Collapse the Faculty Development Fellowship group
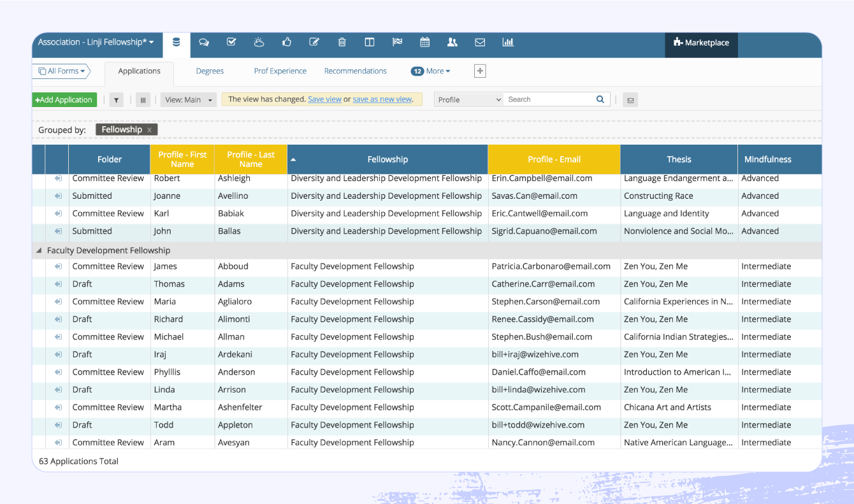Image resolution: width=854 pixels, height=504 pixels. [39, 250]
